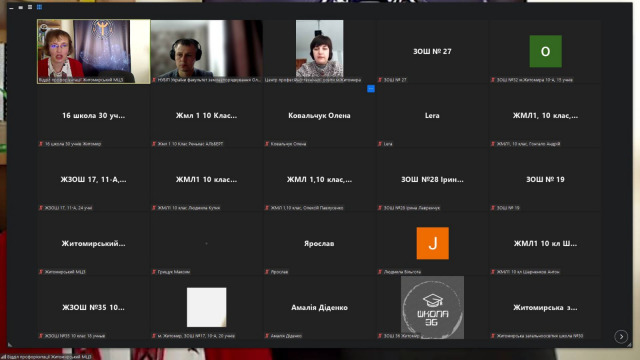Click the muted mic icon on Lera tile
The image size is (640, 360).
tap(380, 144)
